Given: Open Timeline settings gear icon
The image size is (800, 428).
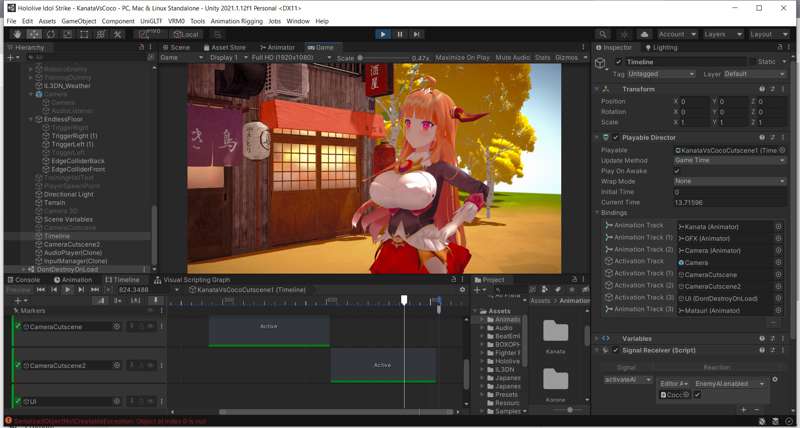Looking at the screenshot, I should click(x=461, y=290).
